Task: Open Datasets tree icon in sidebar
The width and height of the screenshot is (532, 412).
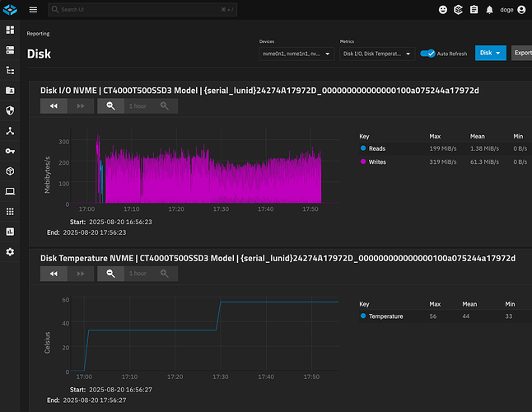Action: pyautogui.click(x=10, y=70)
